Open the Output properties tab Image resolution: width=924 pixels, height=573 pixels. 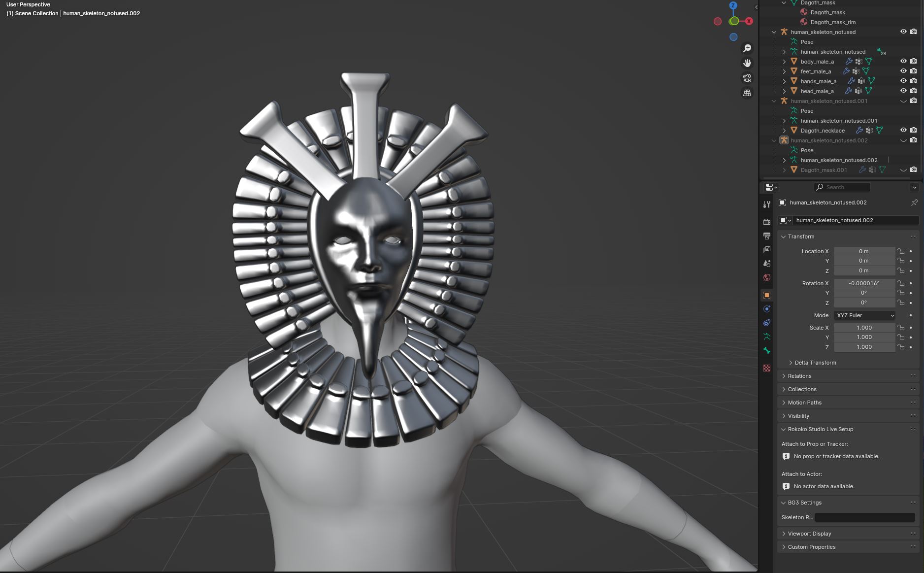(x=767, y=236)
